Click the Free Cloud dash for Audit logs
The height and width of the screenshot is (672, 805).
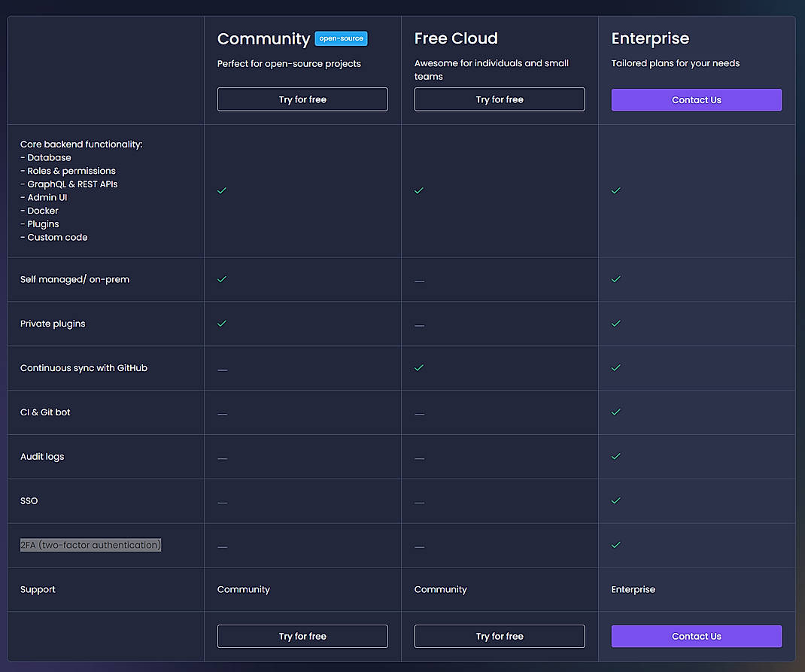coord(420,458)
